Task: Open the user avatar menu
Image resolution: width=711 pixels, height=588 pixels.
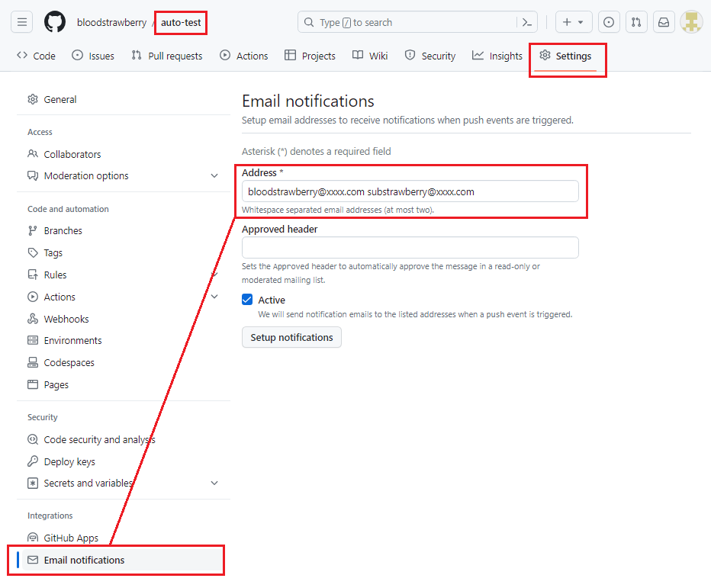Action: (x=691, y=22)
